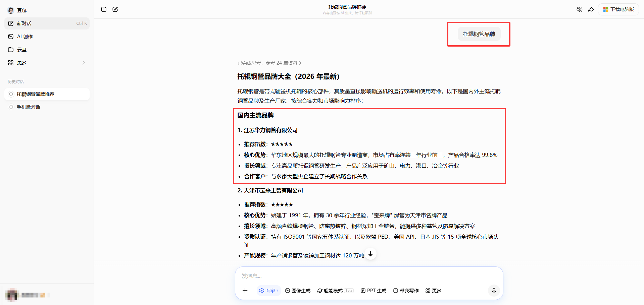Open 手机版对话 history entry
This screenshot has width=644, height=305.
[x=47, y=107]
